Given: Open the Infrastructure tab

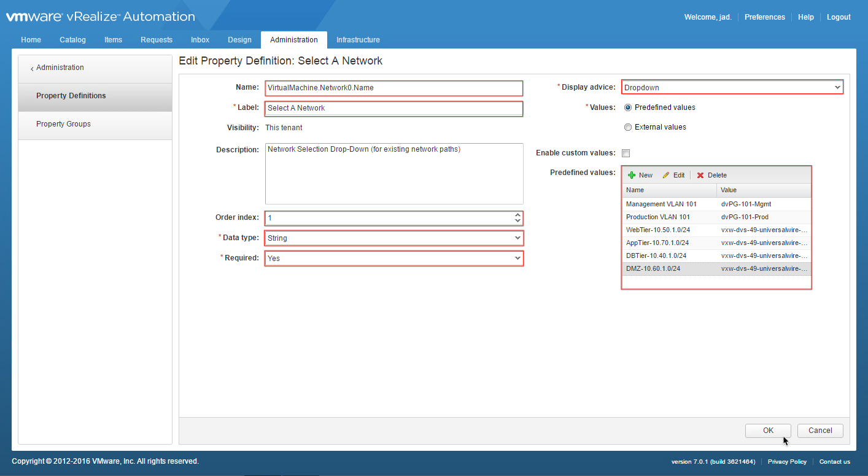Looking at the screenshot, I should 358,40.
